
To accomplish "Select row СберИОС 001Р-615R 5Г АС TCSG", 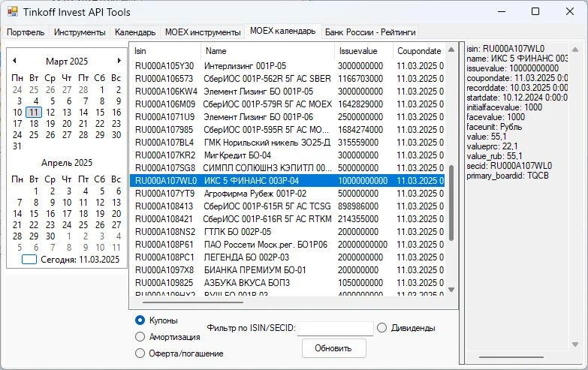I will click(x=288, y=206).
